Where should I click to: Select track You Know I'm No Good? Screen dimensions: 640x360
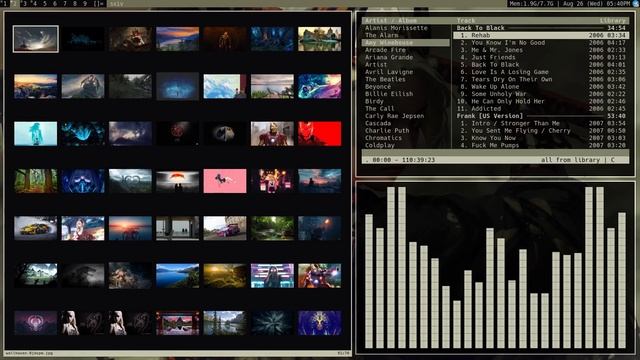point(541,43)
